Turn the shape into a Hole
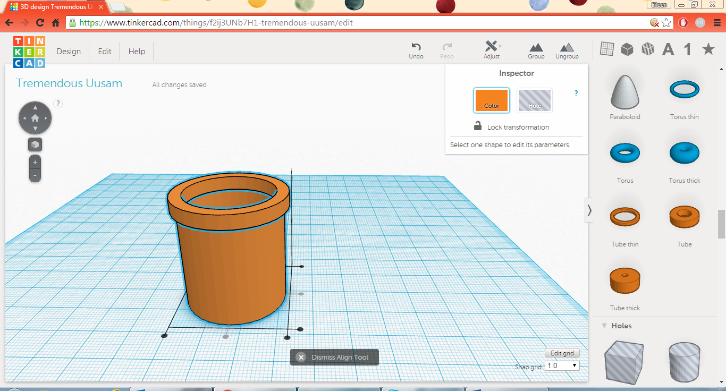The height and width of the screenshot is (391, 726). pyautogui.click(x=534, y=100)
